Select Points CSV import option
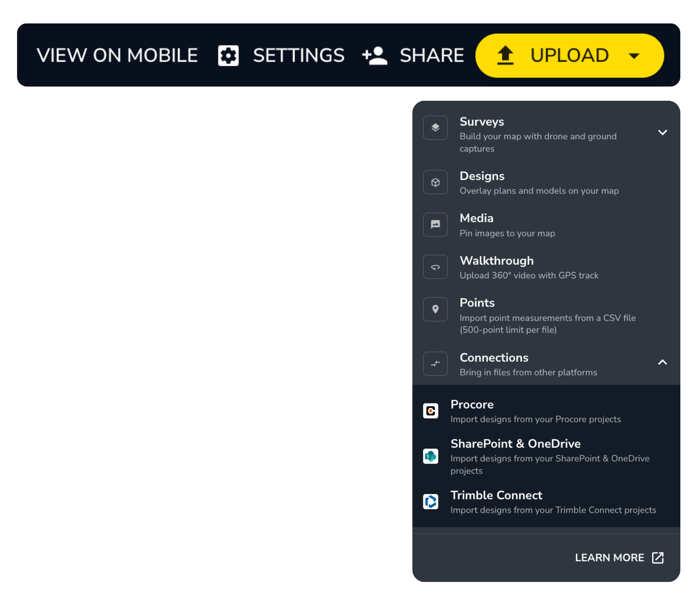This screenshot has height=616, width=697. pos(546,316)
